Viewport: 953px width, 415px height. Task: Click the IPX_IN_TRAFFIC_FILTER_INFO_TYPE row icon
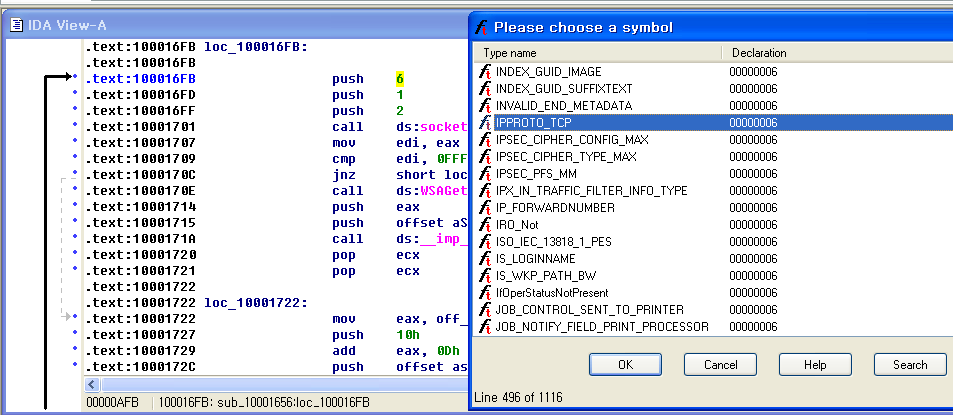(x=484, y=191)
